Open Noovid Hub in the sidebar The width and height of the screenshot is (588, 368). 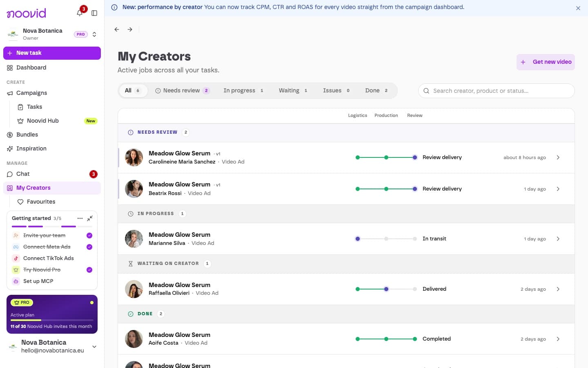(x=57, y=121)
